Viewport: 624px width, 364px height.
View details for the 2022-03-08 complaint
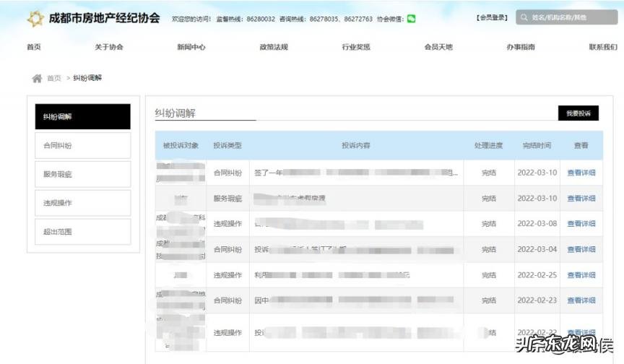(581, 224)
